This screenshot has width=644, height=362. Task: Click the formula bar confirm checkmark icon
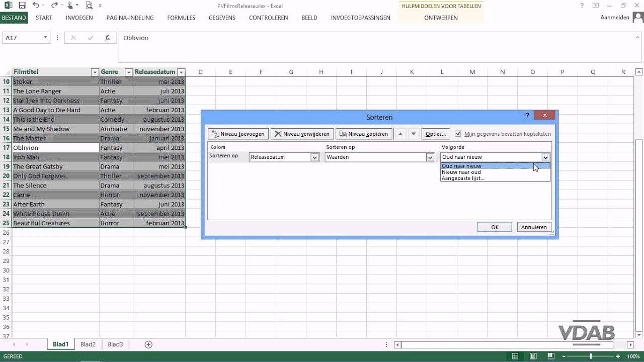coord(91,38)
